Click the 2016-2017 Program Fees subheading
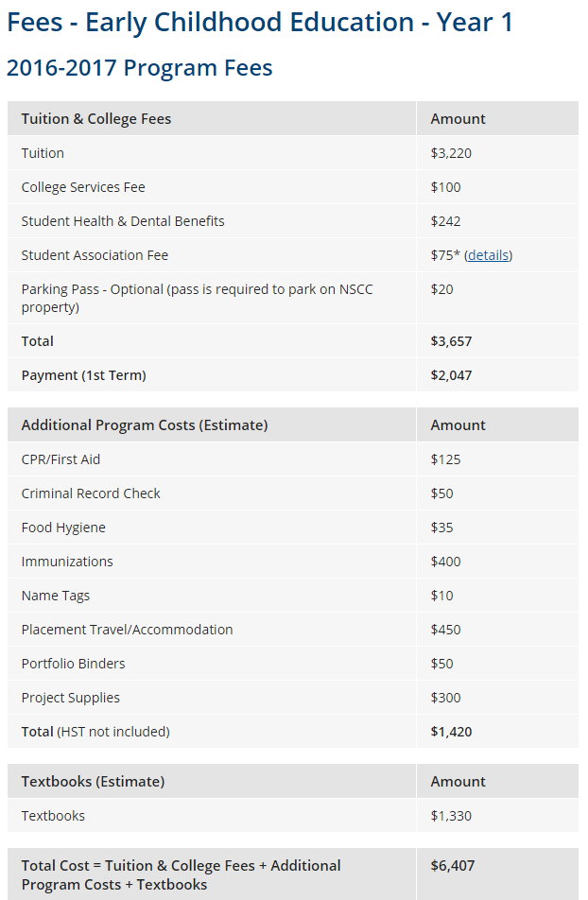This screenshot has width=588, height=900. pyautogui.click(x=139, y=68)
